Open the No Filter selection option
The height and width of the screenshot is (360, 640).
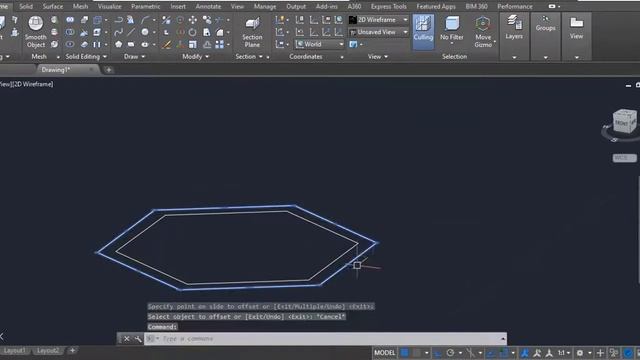(451, 29)
